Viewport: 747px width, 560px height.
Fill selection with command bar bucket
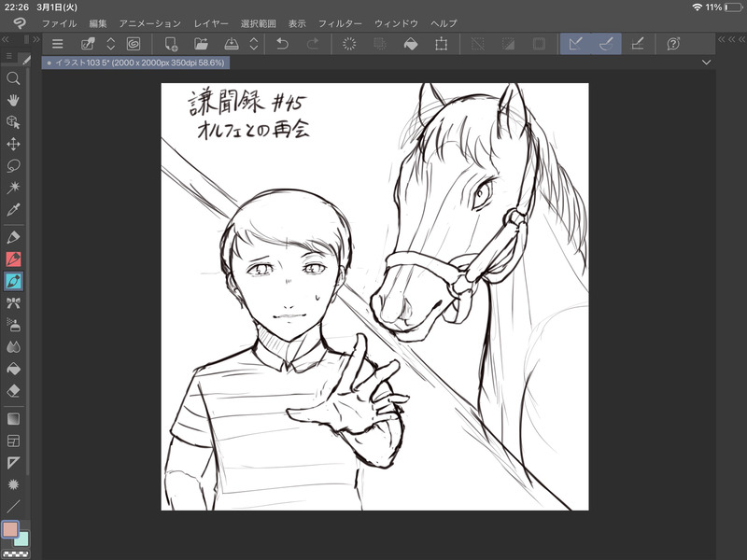(411, 44)
